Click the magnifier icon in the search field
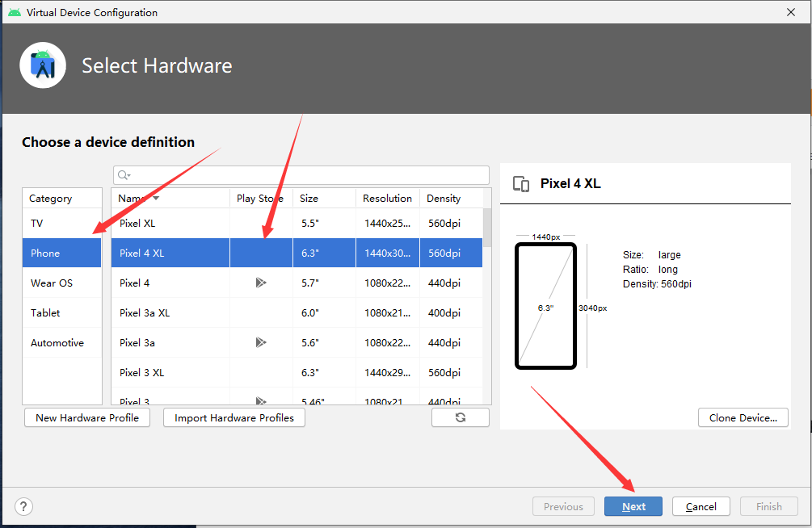 124,175
